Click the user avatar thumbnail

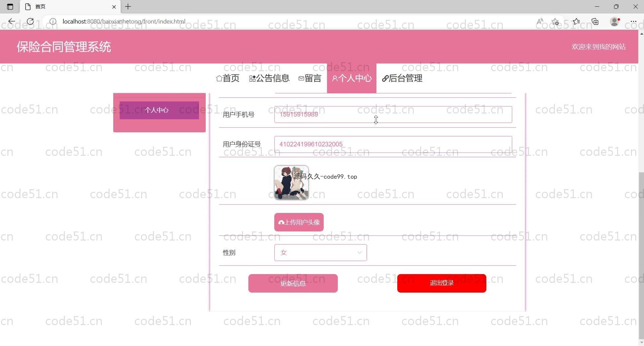(291, 183)
